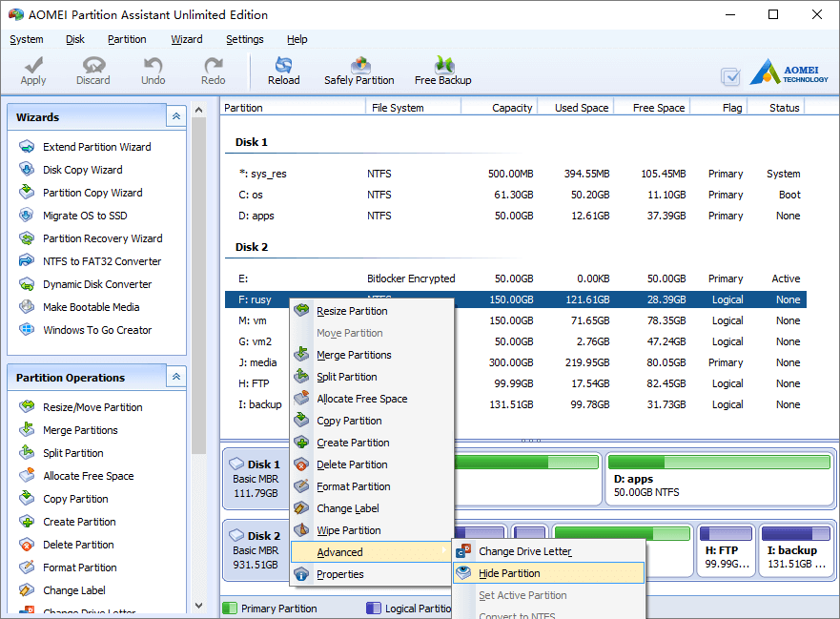Open the Partition menu
This screenshot has width=840, height=619.
click(127, 39)
